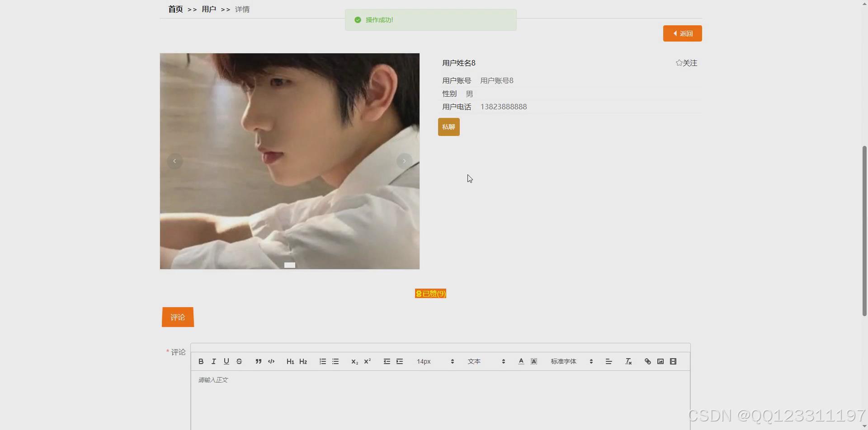The height and width of the screenshot is (430, 868).
Task: Show the previous carousel photo
Action: pos(175,161)
